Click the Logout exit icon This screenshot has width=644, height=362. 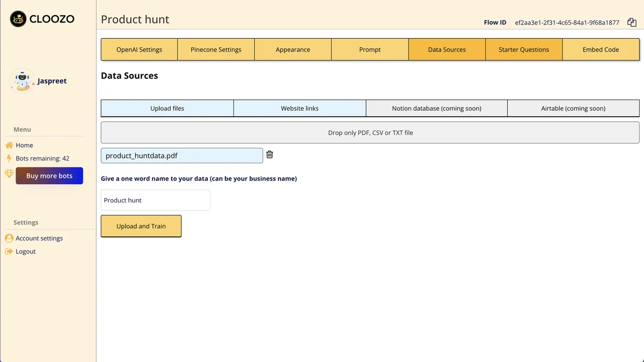(9, 251)
